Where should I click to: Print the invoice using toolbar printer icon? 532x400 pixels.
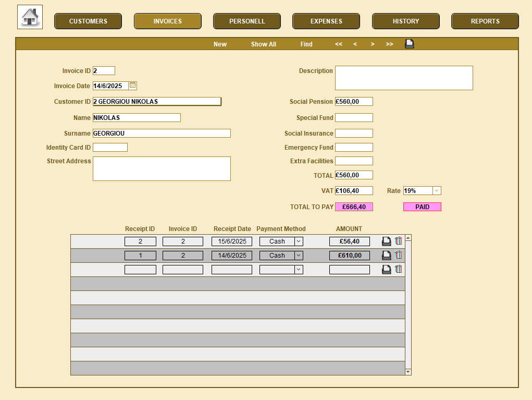coord(409,44)
